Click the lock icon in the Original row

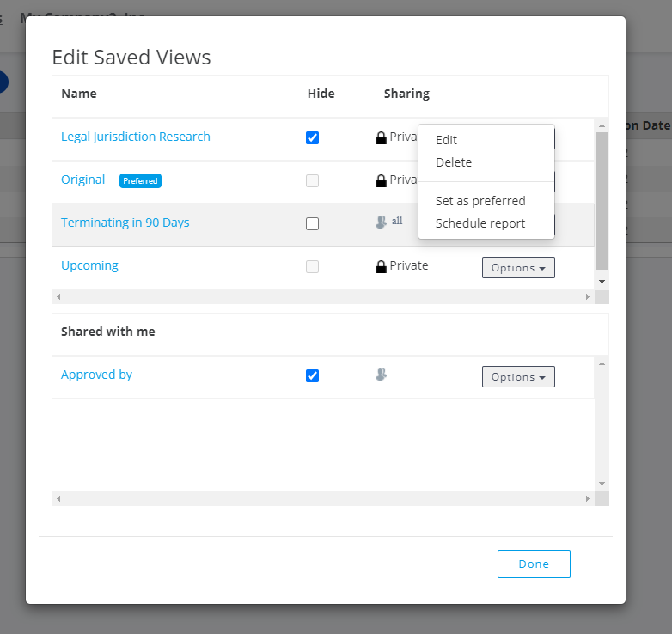[381, 180]
